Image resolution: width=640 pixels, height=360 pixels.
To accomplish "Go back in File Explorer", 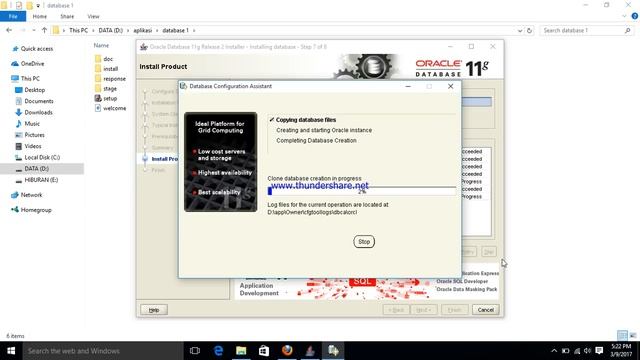I will tap(9, 30).
